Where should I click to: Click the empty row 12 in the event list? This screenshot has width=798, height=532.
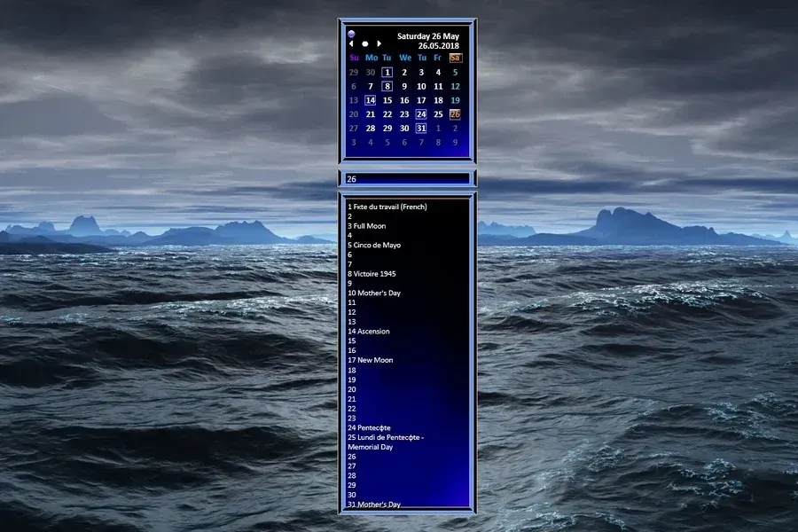pyautogui.click(x=352, y=312)
